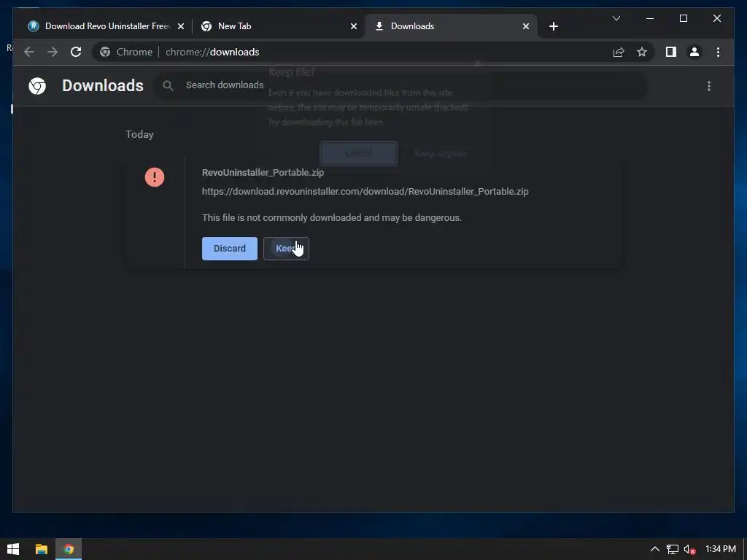Screen dimensions: 747x560
Task: Share this page icon
Action: 619,52
